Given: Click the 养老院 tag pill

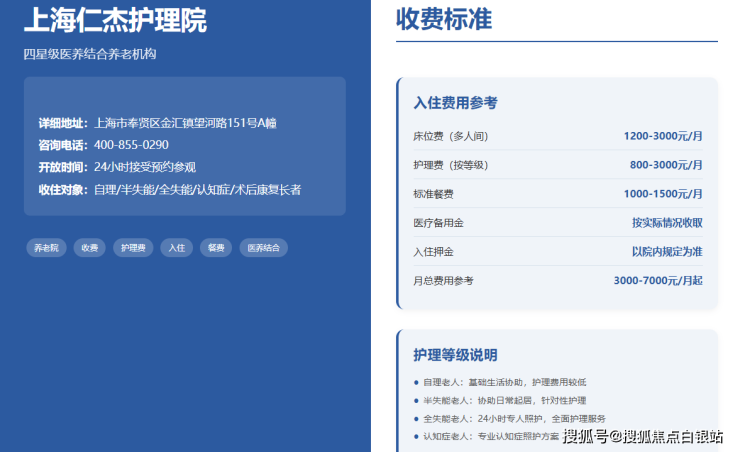Looking at the screenshot, I should [x=46, y=248].
